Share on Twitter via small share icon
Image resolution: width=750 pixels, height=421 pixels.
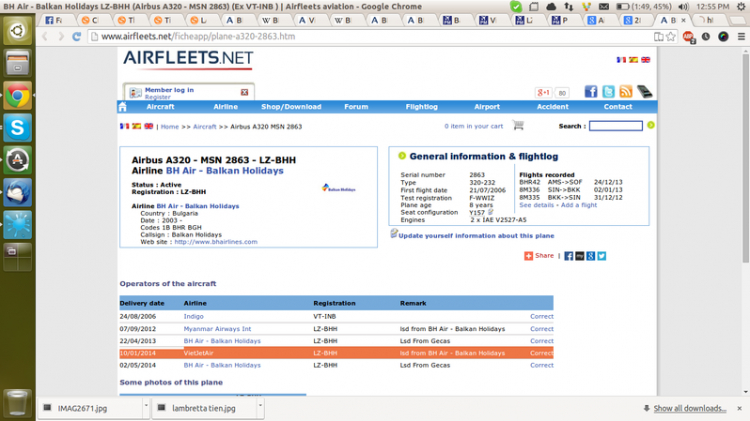(602, 256)
